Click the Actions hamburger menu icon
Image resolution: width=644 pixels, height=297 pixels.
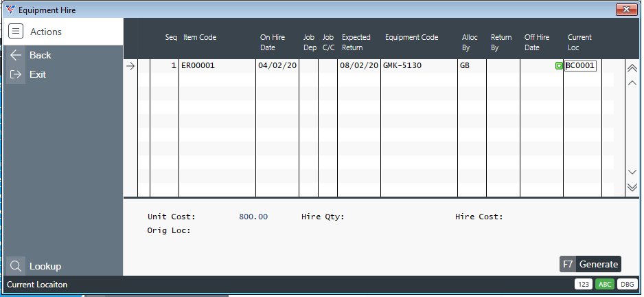tap(16, 32)
